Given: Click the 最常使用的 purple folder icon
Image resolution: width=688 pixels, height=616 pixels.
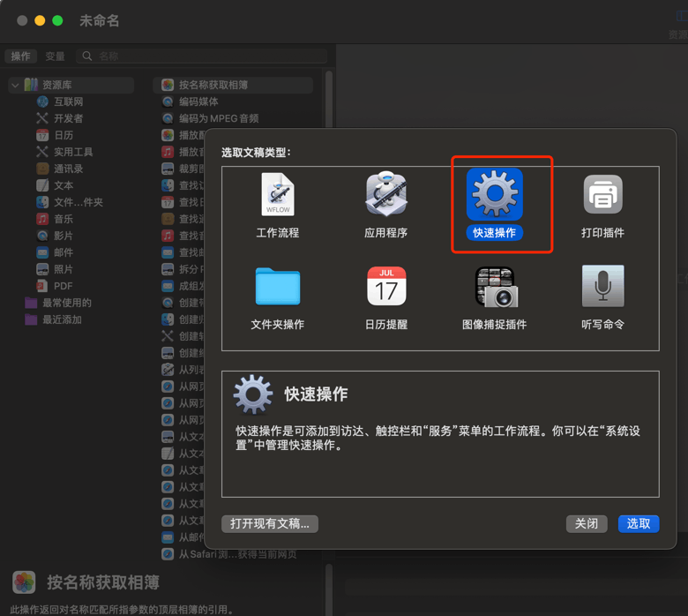Looking at the screenshot, I should coord(31,303).
